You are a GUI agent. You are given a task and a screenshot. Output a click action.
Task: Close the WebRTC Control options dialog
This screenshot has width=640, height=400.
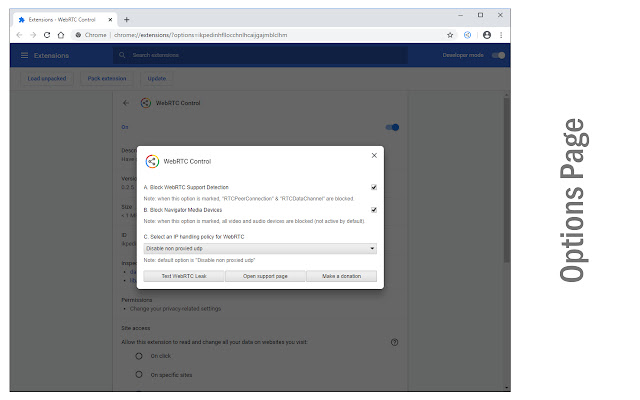[374, 156]
